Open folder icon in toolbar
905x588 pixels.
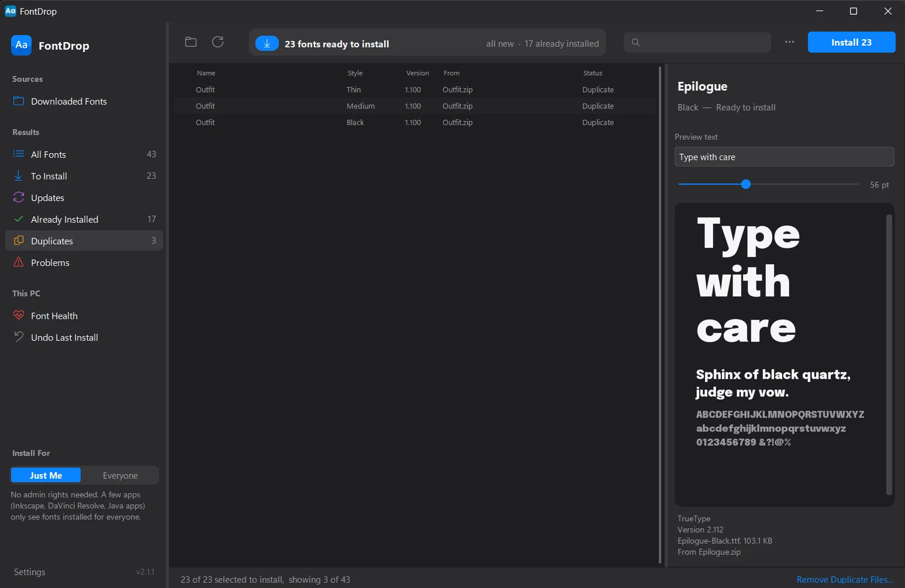point(191,42)
